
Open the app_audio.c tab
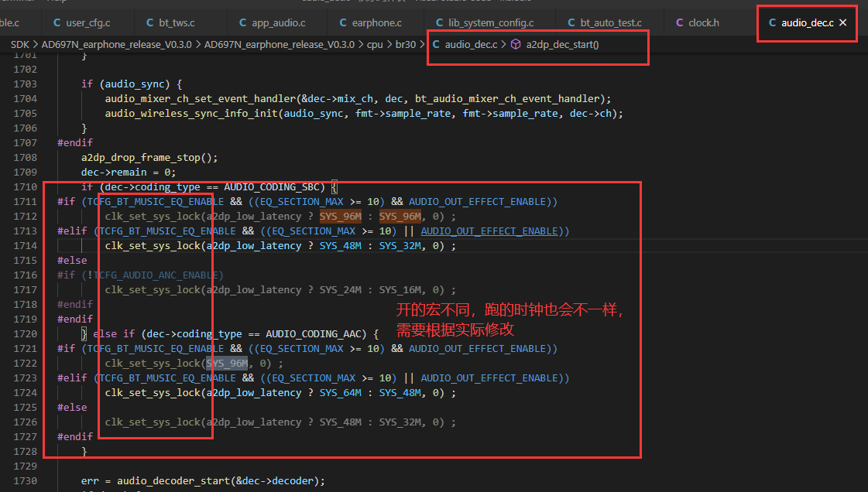click(273, 22)
